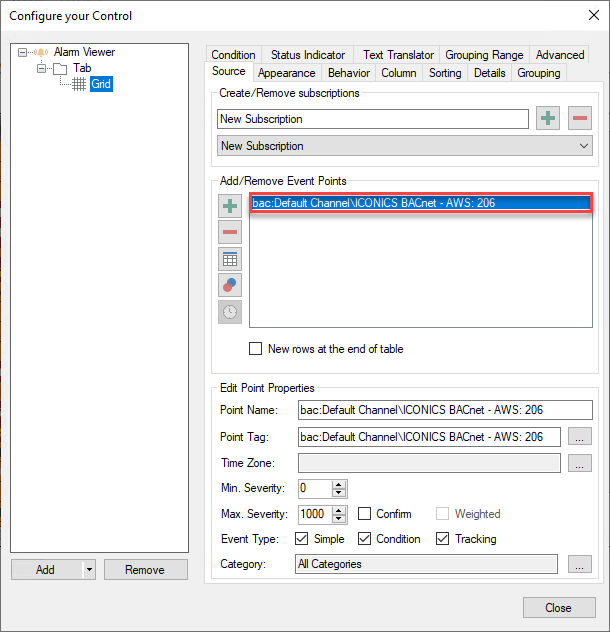Open the Column tab

click(x=399, y=73)
